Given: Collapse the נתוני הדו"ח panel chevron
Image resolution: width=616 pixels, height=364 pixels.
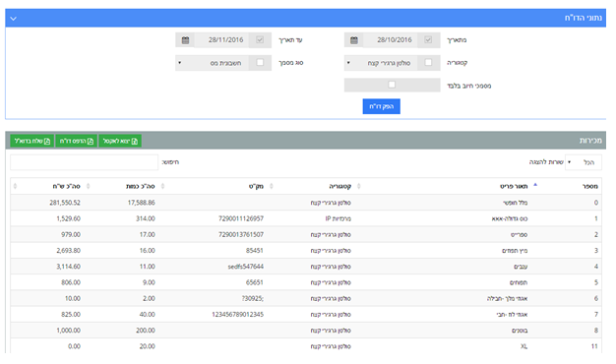Looking at the screenshot, I should 14,19.
